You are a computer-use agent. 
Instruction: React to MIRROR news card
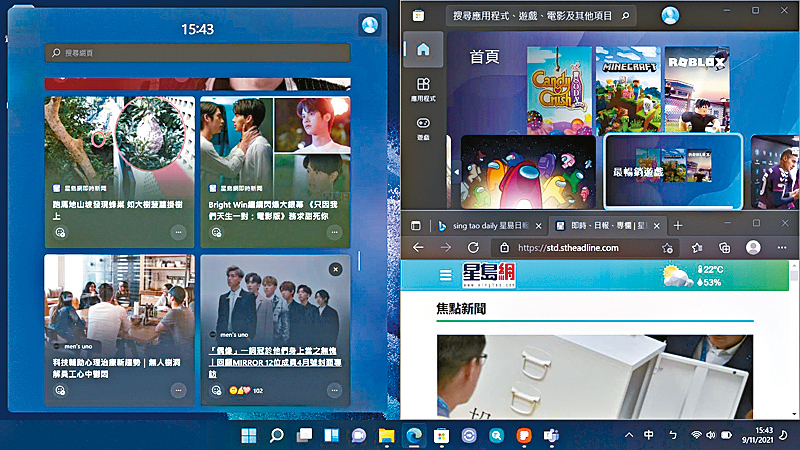coord(216,390)
